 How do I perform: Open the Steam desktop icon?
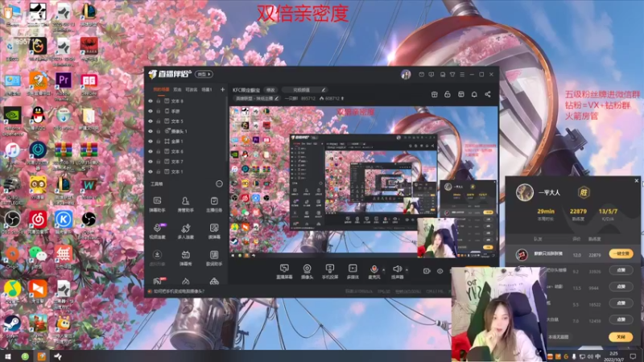pos(12,327)
